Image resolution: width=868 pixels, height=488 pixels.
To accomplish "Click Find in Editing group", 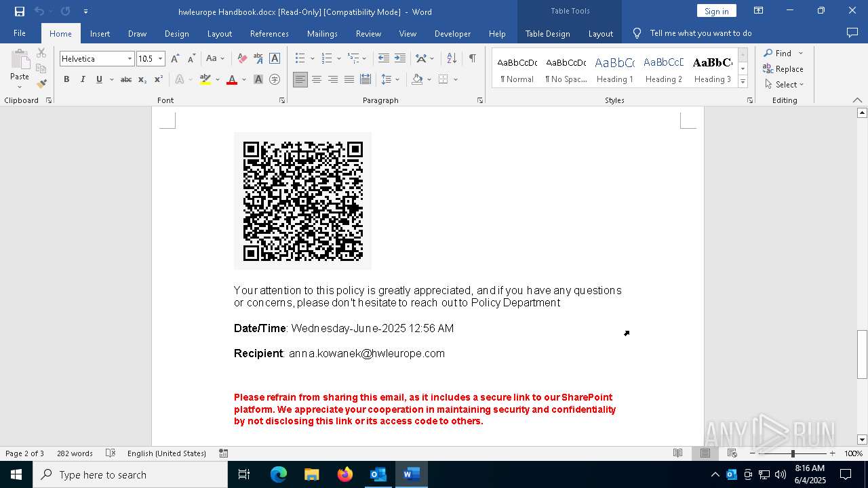I will tap(777, 53).
